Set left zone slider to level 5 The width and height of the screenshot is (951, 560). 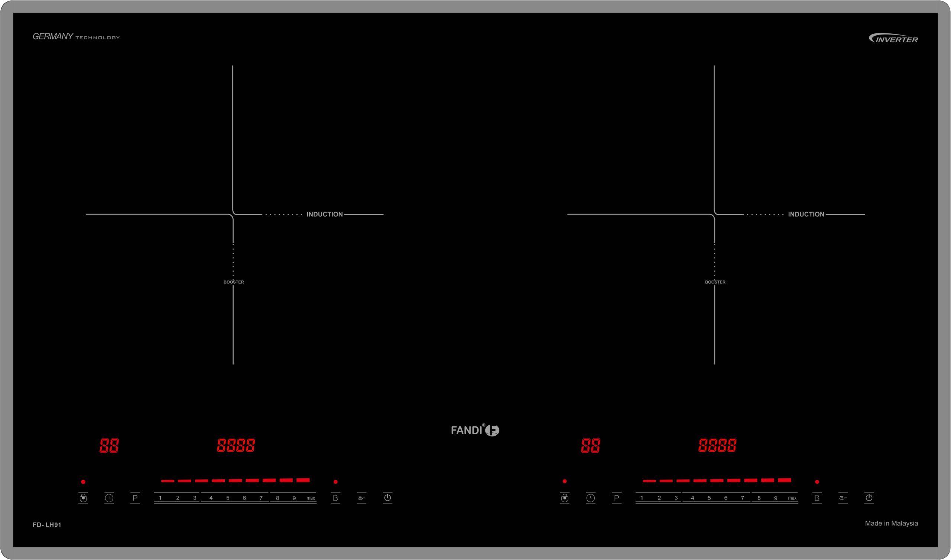click(227, 498)
